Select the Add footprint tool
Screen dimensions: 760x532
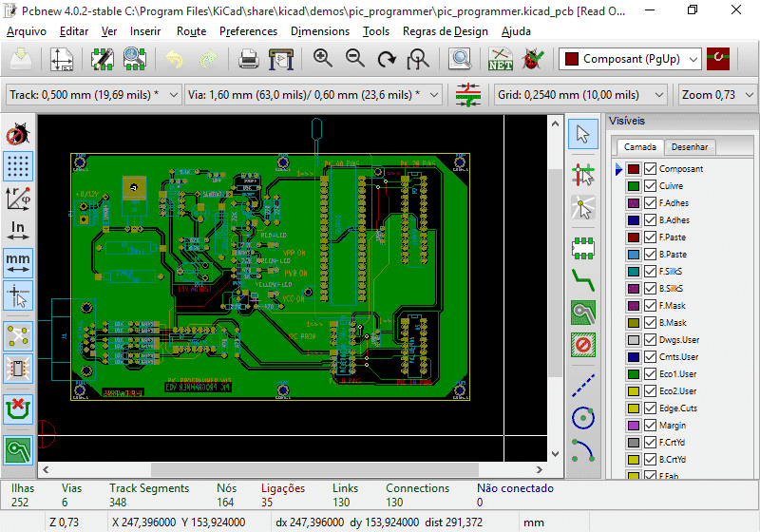point(583,248)
